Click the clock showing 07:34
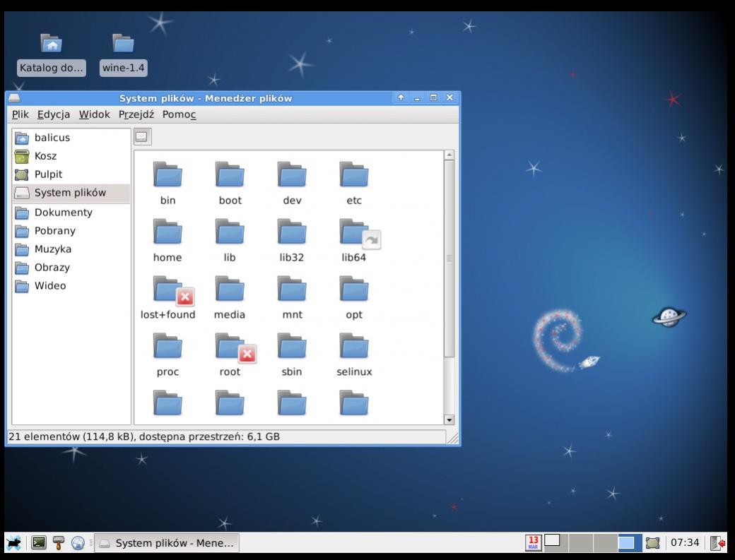The height and width of the screenshot is (560, 735). [684, 543]
